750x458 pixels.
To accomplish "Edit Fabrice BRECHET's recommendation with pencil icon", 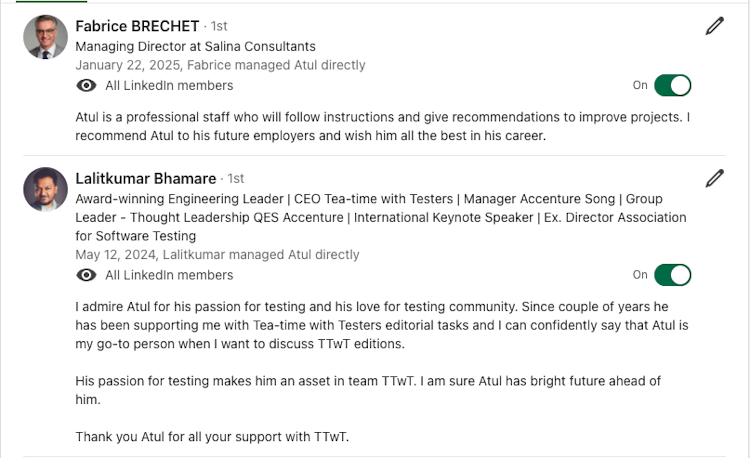I will tap(715, 26).
